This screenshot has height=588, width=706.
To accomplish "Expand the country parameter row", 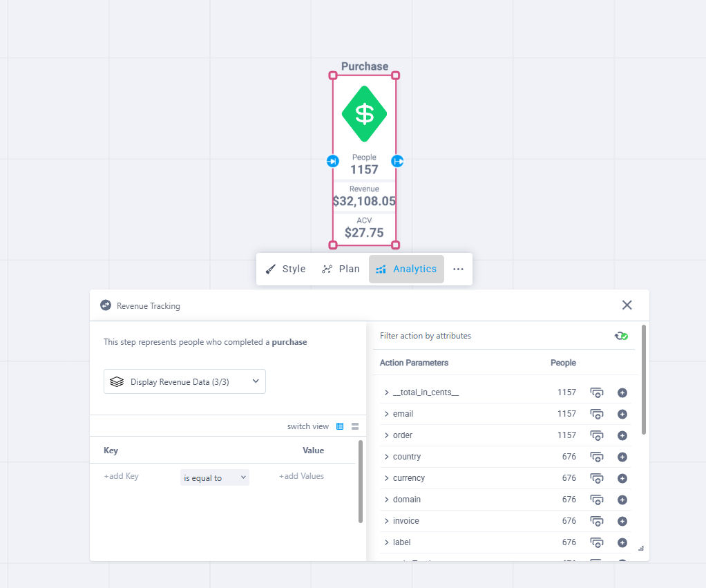I will click(x=386, y=457).
